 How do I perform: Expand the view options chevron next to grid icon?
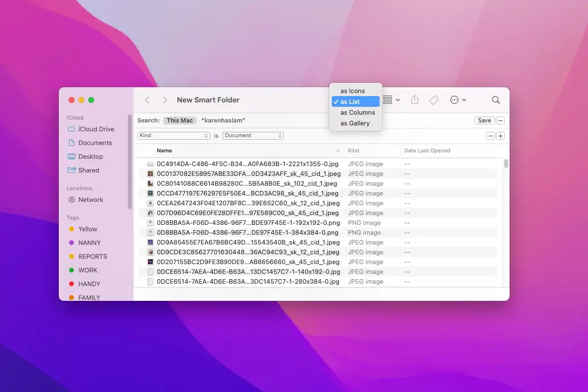(397, 99)
